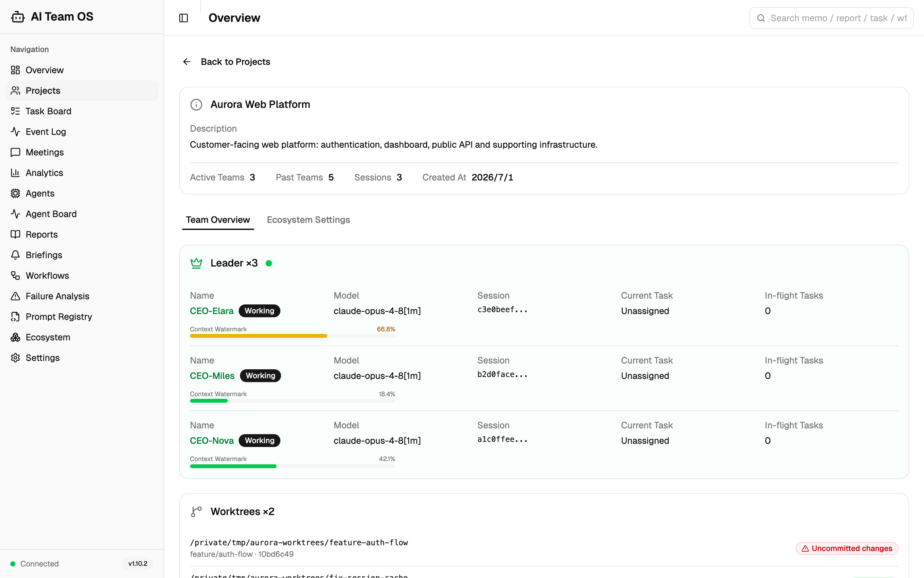Image resolution: width=924 pixels, height=578 pixels.
Task: Go to Task Board page
Action: pyautogui.click(x=82, y=111)
